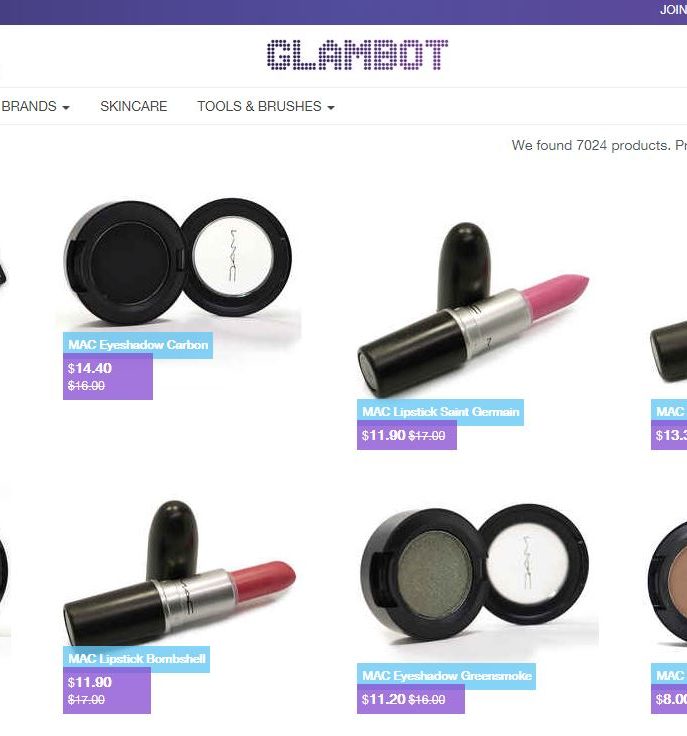This screenshot has width=687, height=736.
Task: Click the MAC Lipstick Saint Germain title
Action: (440, 412)
